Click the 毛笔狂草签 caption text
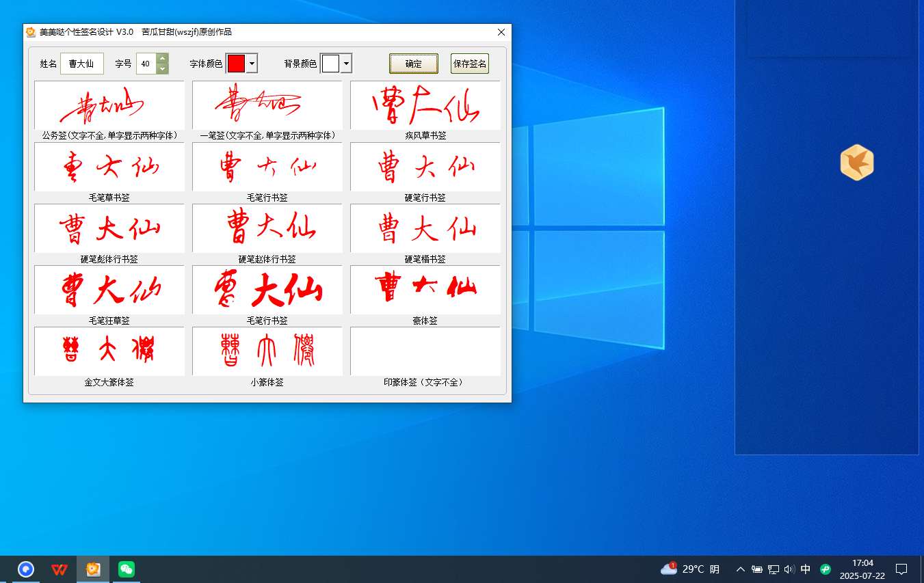924x583 pixels. (109, 321)
